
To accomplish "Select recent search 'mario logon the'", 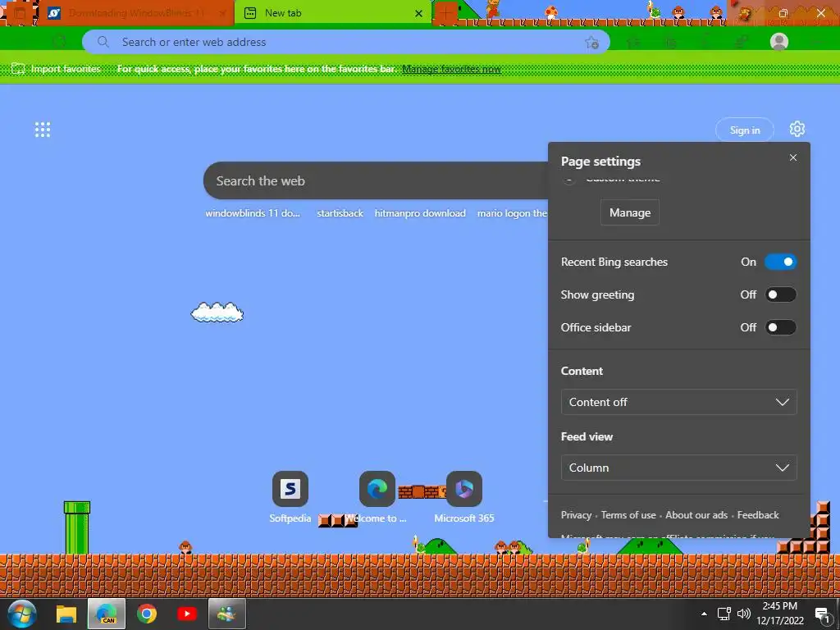I will [x=512, y=213].
